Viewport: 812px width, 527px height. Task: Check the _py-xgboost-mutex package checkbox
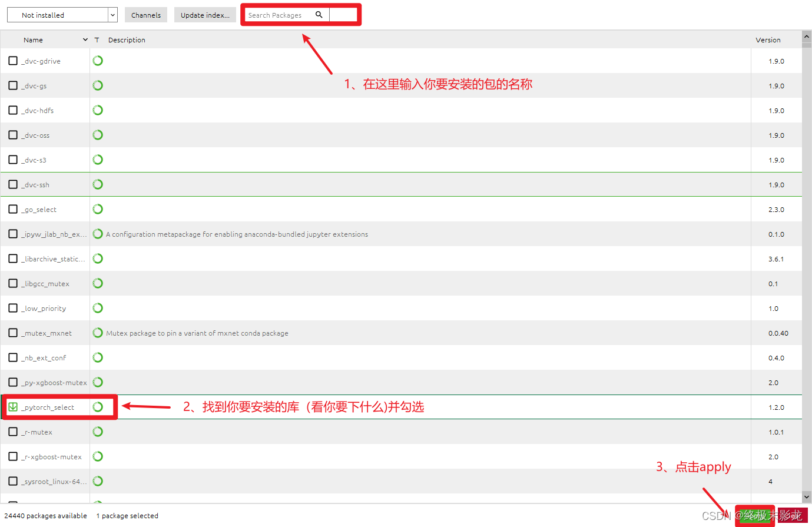click(x=13, y=382)
